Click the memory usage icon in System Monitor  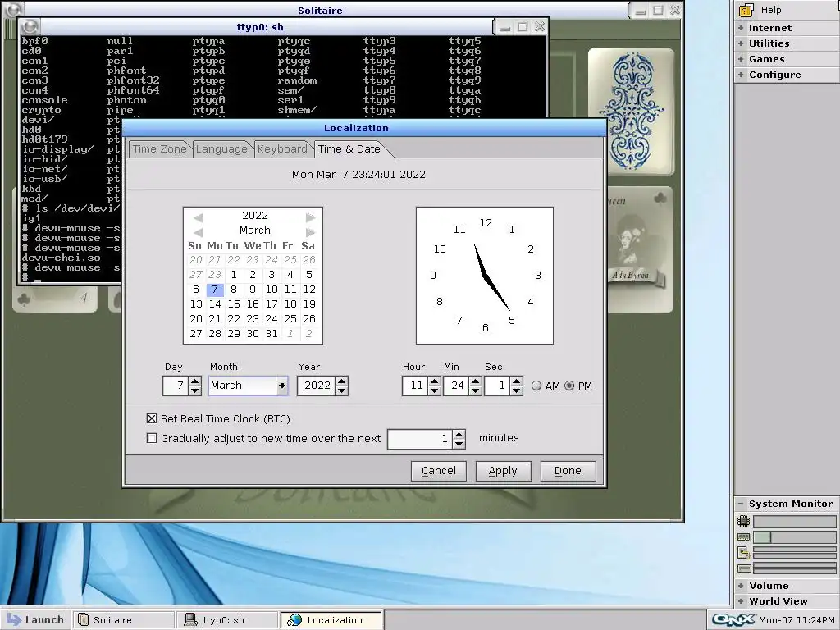click(743, 536)
